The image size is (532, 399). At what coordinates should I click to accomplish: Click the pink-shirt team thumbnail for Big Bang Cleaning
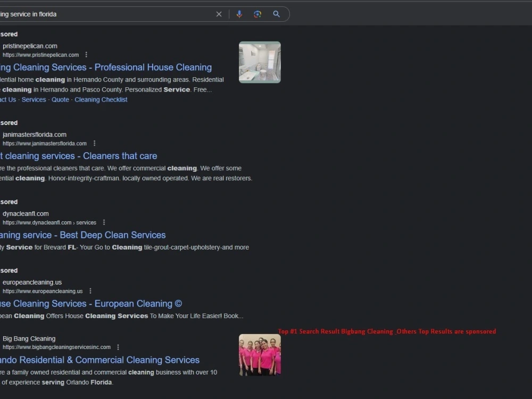(x=260, y=354)
